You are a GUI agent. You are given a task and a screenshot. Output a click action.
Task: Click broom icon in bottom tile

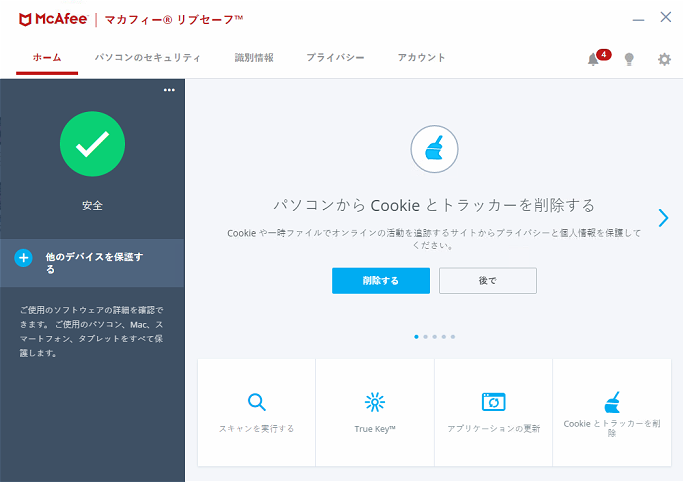point(612,402)
